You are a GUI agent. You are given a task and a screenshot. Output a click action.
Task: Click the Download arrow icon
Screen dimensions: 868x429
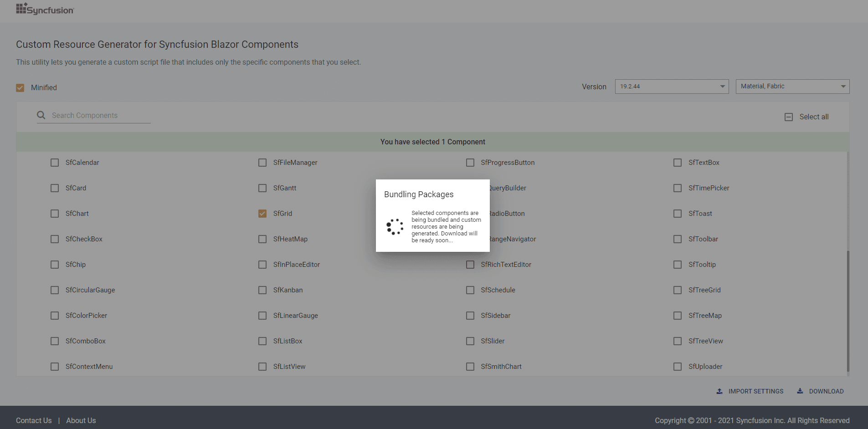click(800, 391)
